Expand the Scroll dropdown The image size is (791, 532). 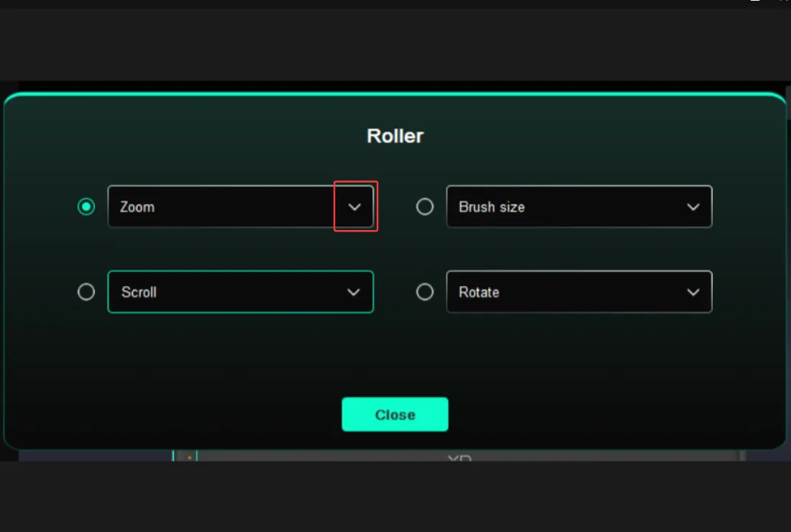coord(241,292)
